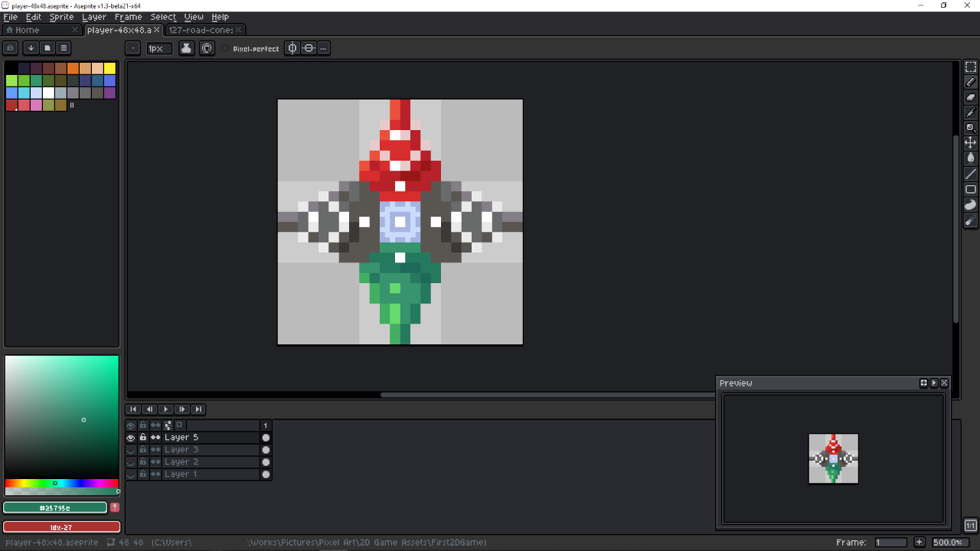Select the Rectangular Marquee tool

970,67
